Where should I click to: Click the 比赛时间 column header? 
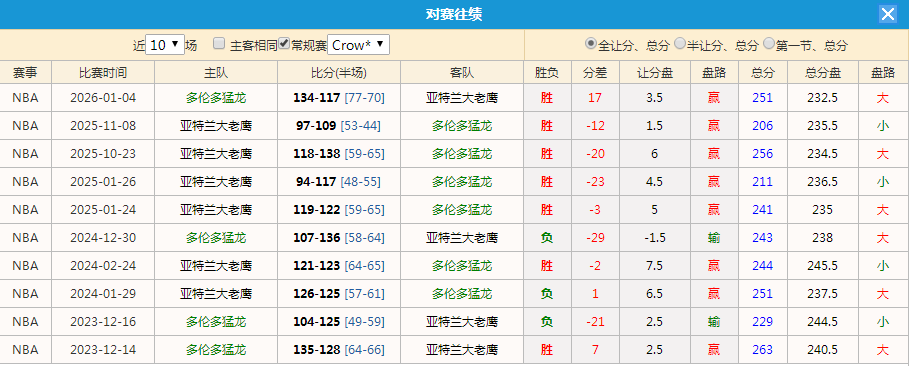coord(103,73)
